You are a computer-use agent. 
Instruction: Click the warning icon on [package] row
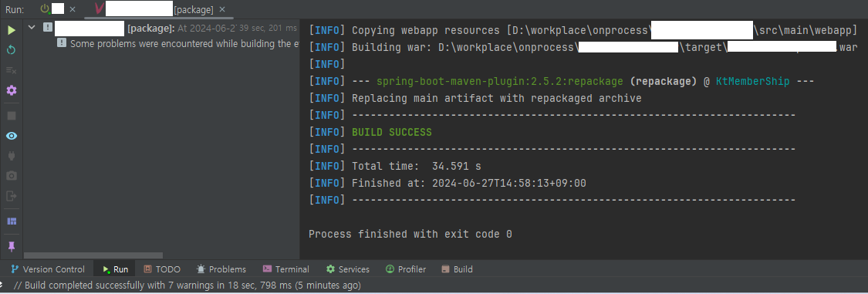[x=48, y=27]
